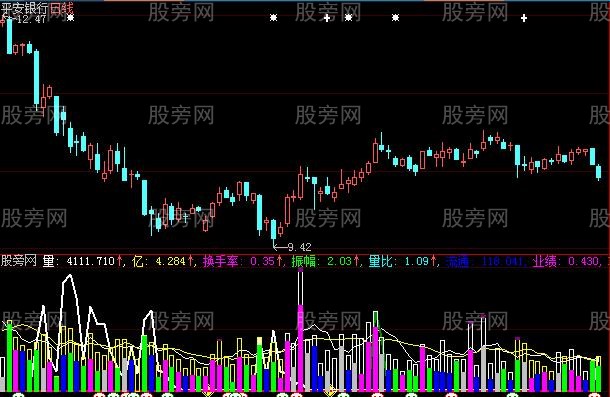Click the star marker above the 9.42 low candle
610x397 pixels.
coord(273,18)
